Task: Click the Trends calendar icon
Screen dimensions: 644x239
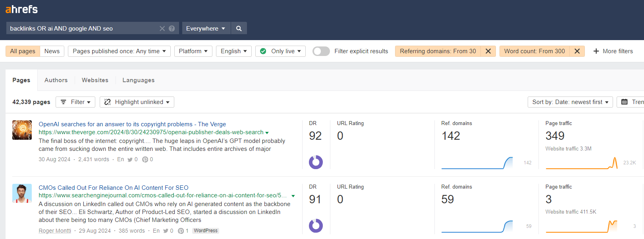Action: (x=625, y=102)
